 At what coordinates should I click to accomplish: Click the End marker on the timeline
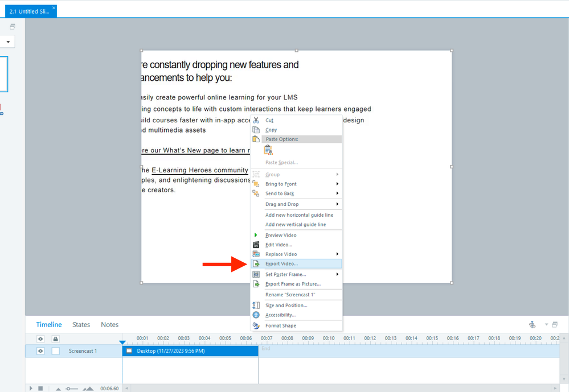click(265, 349)
